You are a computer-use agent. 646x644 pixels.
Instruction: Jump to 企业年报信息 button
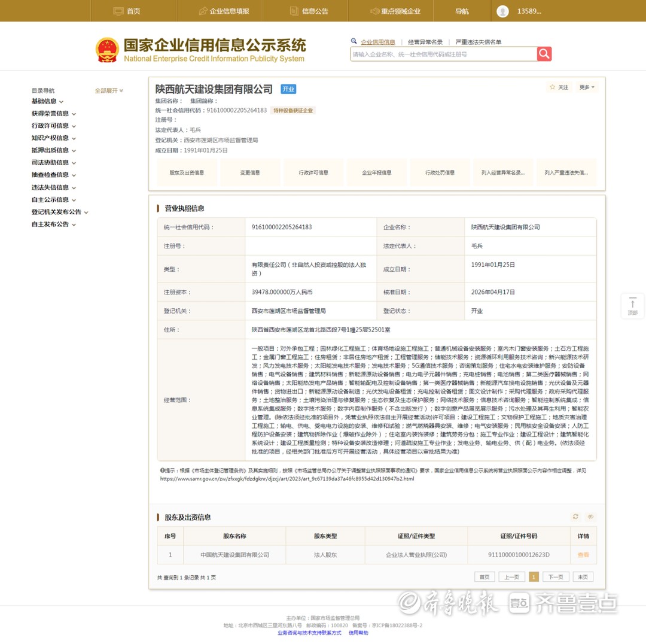click(377, 172)
